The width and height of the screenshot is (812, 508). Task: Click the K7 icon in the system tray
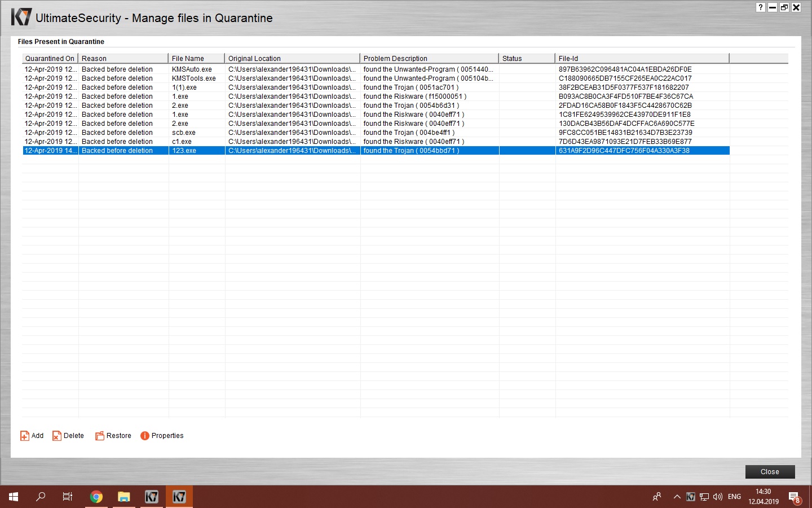click(x=691, y=497)
